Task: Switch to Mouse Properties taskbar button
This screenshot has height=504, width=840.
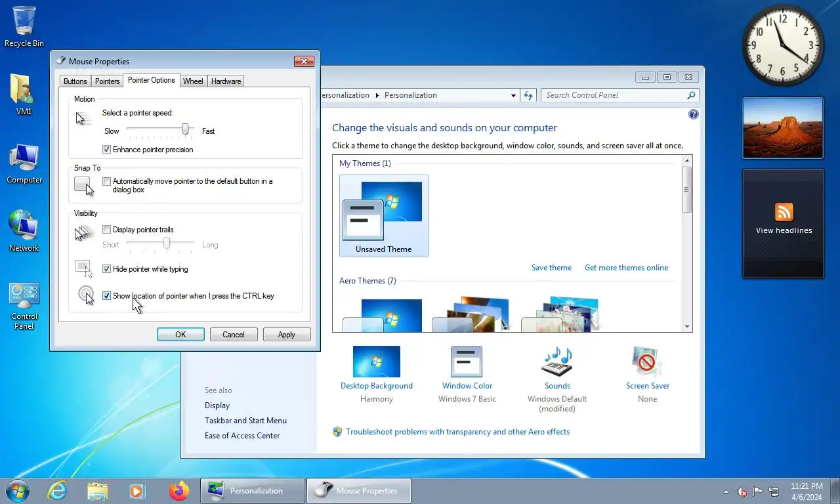Action: pos(359,491)
